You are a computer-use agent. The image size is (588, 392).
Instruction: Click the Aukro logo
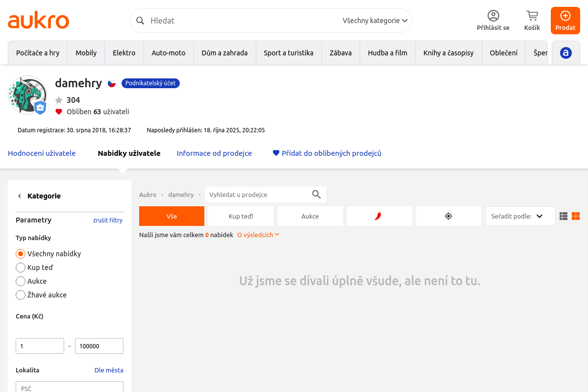click(38, 21)
